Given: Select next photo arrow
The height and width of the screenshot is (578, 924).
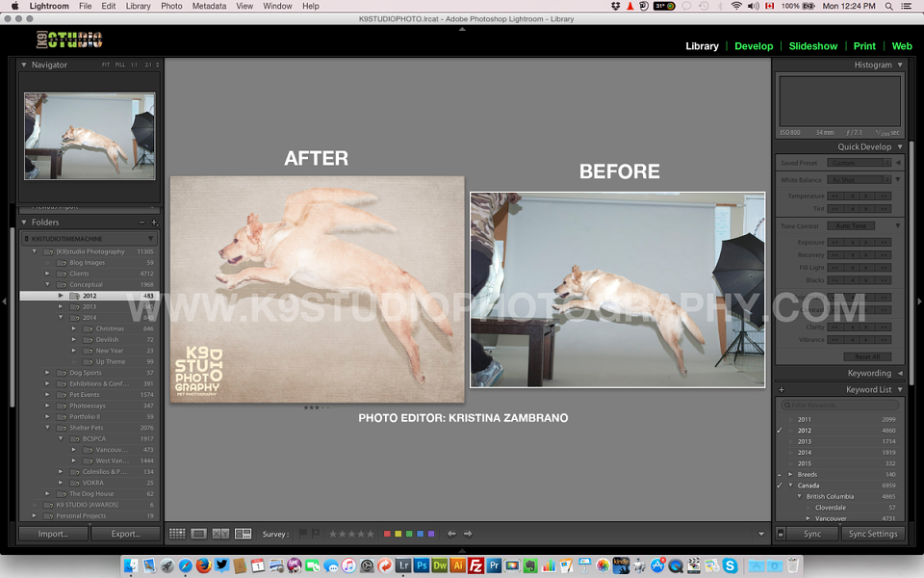Looking at the screenshot, I should coord(468,534).
